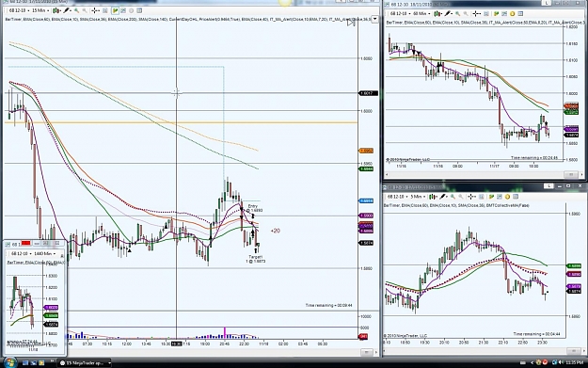Show hidden system tray icons

(x=532, y=362)
